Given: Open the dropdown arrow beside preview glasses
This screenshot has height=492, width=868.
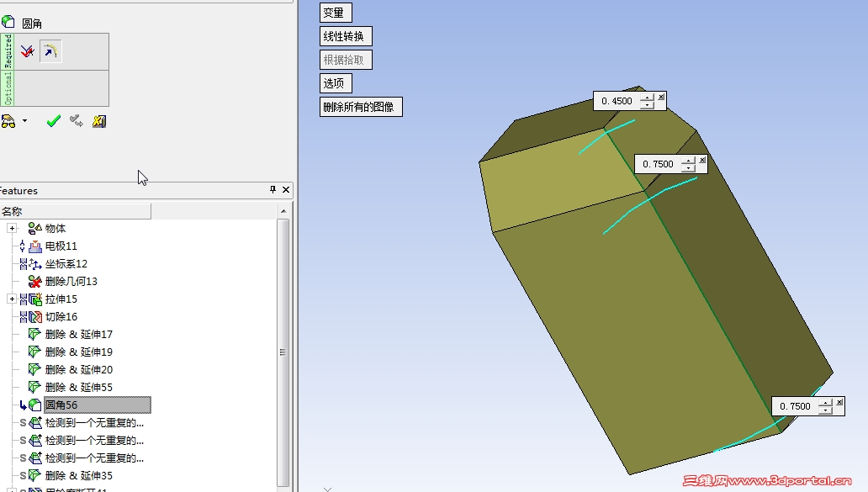Looking at the screenshot, I should [x=24, y=120].
